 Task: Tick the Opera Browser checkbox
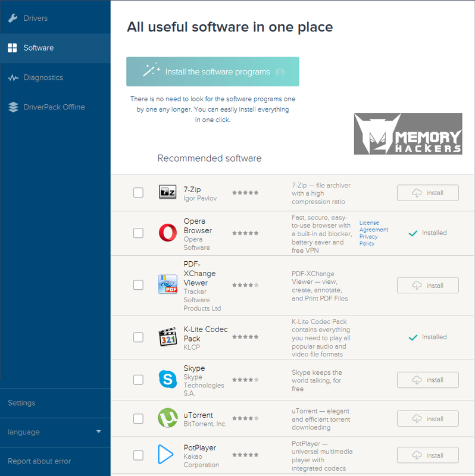click(x=138, y=233)
